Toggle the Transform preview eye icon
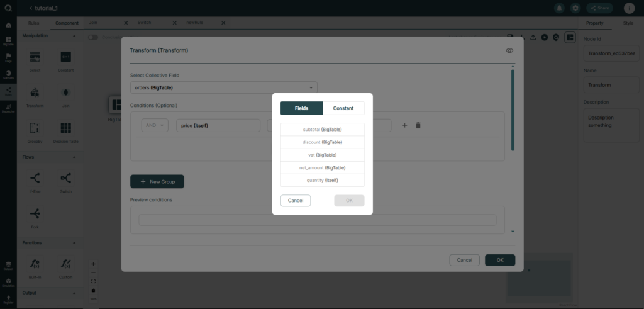This screenshot has width=644, height=309. tap(509, 50)
